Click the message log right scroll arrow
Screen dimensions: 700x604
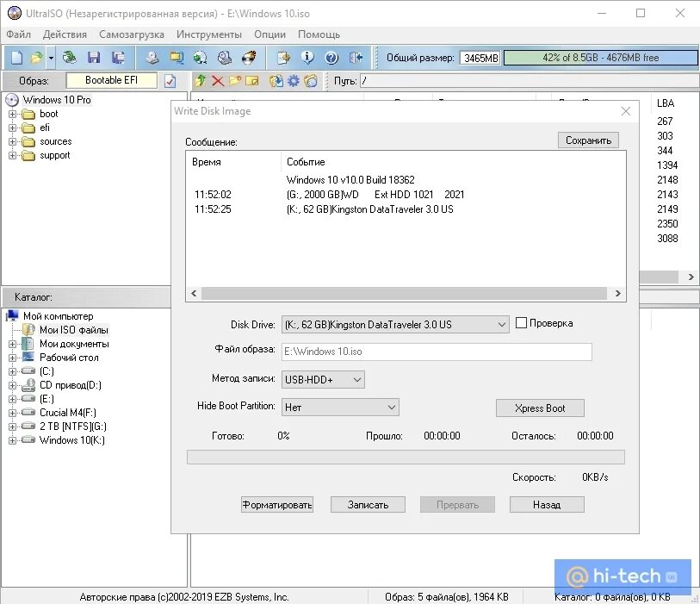point(618,294)
